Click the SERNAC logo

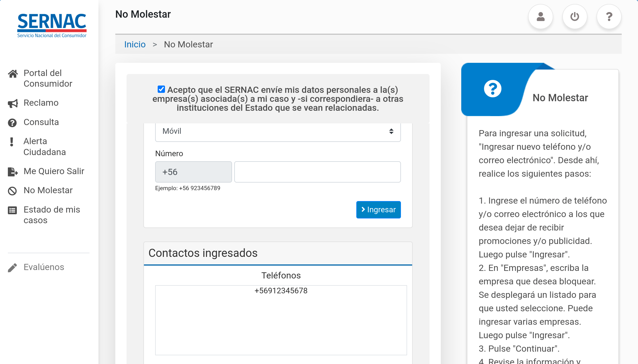pos(52,26)
